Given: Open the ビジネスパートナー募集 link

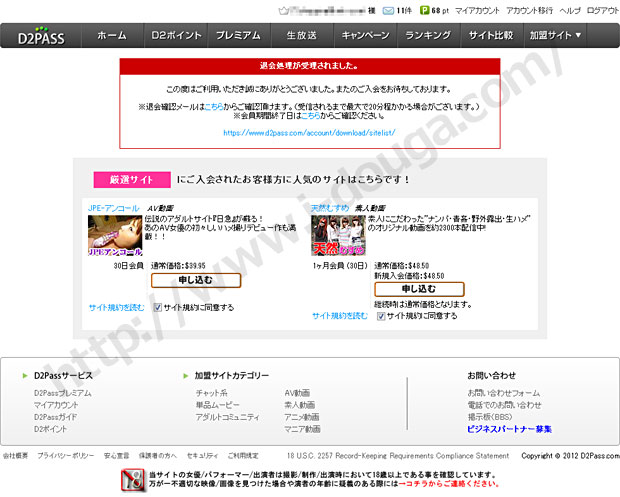Looking at the screenshot, I should pyautogui.click(x=509, y=429).
